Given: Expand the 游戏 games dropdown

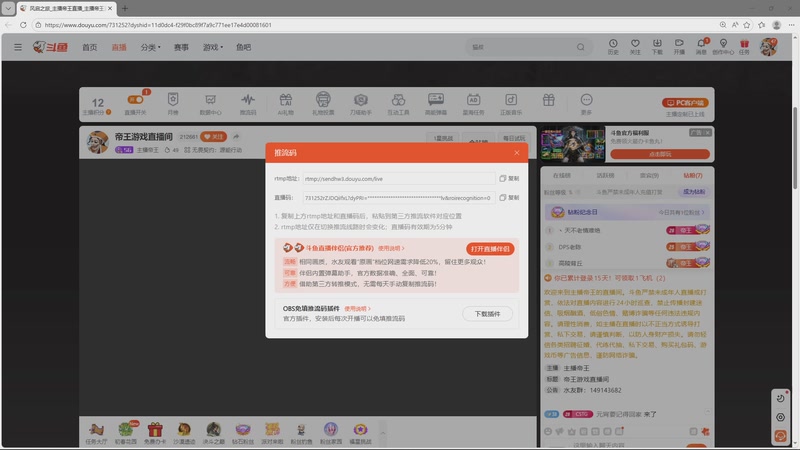Looking at the screenshot, I should (x=213, y=47).
